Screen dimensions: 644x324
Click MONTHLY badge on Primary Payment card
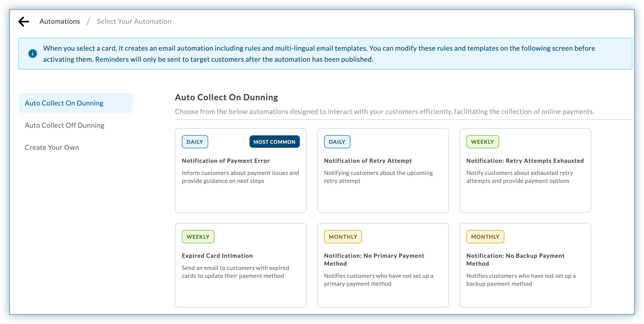343,237
